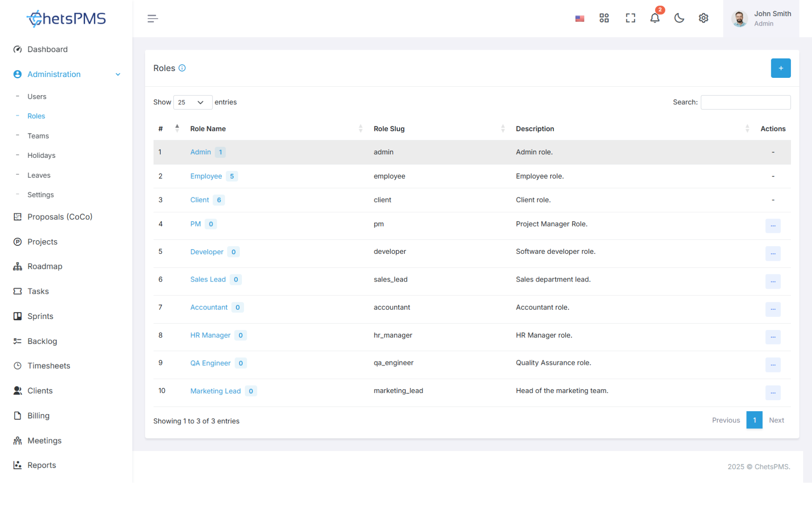Open the Sprints sidebar icon
The image size is (812, 505).
click(x=17, y=316)
